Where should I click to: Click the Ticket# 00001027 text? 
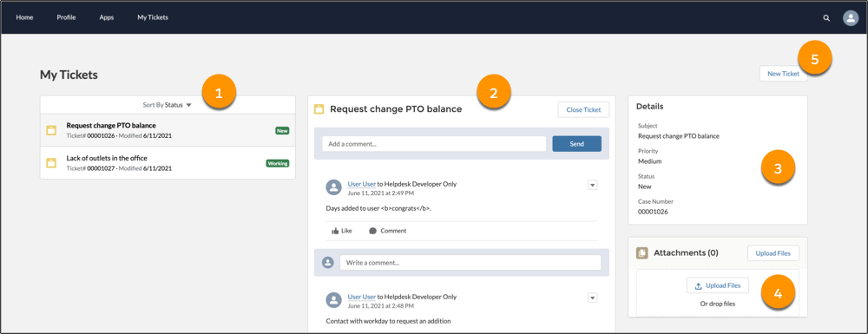point(91,168)
